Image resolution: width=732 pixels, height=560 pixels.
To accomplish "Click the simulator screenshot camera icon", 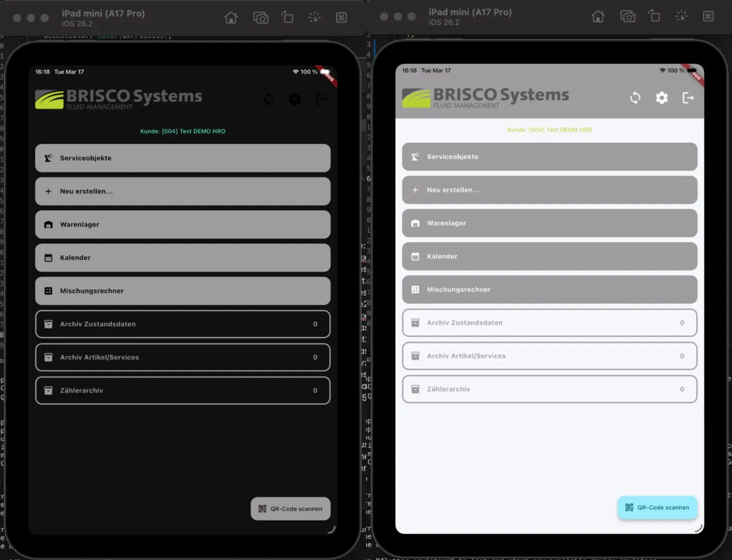I will pos(261,17).
